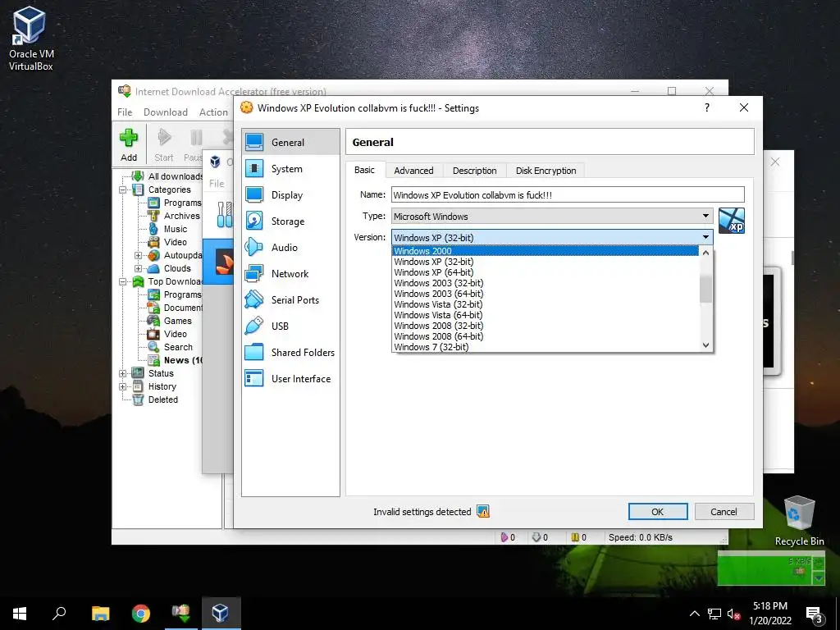
Task: Click the muted volume tray icon
Action: pyautogui.click(x=733, y=614)
